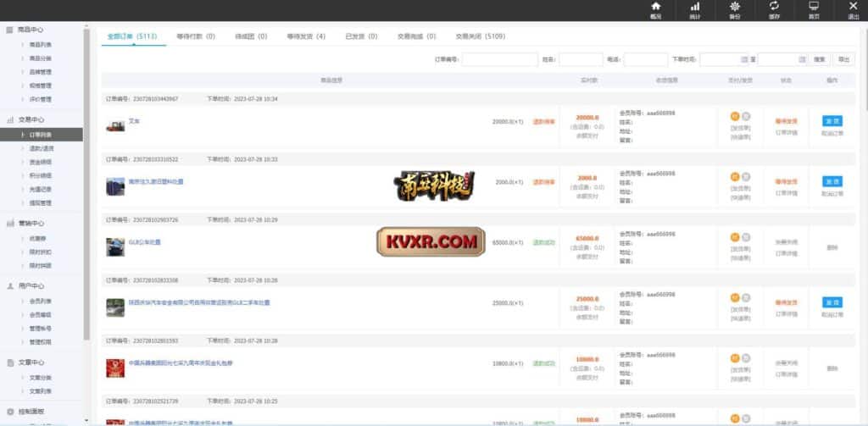The width and height of the screenshot is (868, 426).
Task: Click gray shipping icon in the 65000.0 order
Action: 746,237
